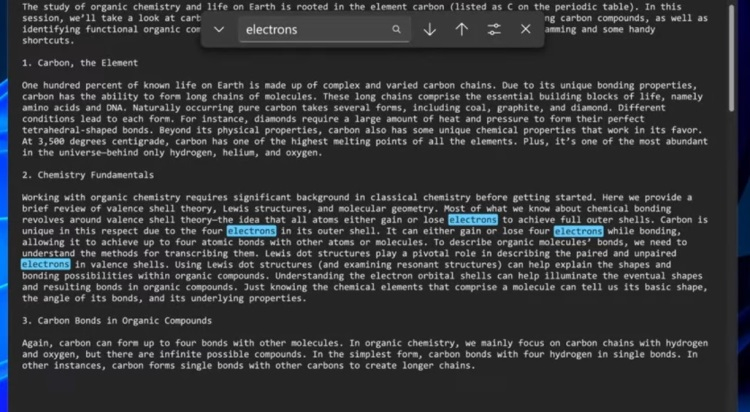Click highlighted "electrons" before "while bonding"
The height and width of the screenshot is (412, 750).
[x=578, y=231]
